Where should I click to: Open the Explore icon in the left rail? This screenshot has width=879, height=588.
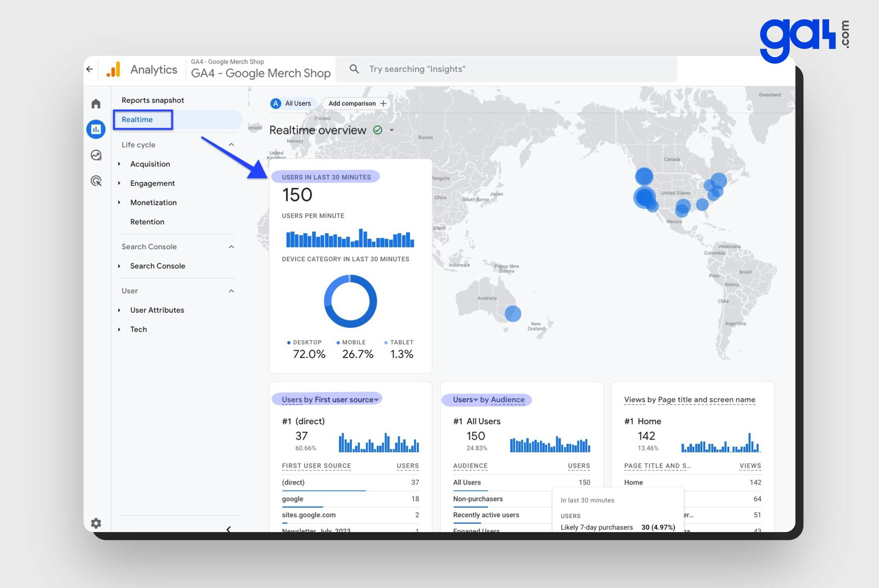96,155
